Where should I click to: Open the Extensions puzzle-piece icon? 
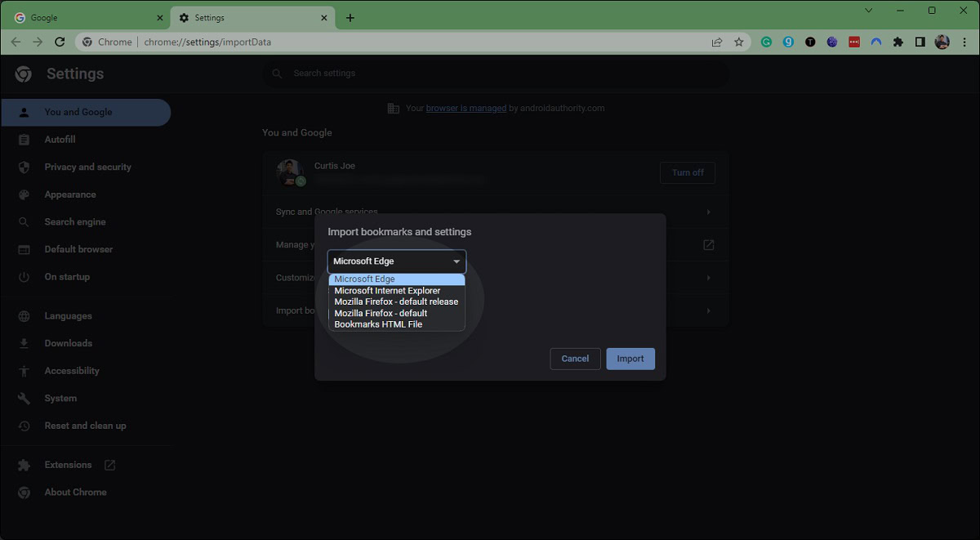pyautogui.click(x=898, y=42)
